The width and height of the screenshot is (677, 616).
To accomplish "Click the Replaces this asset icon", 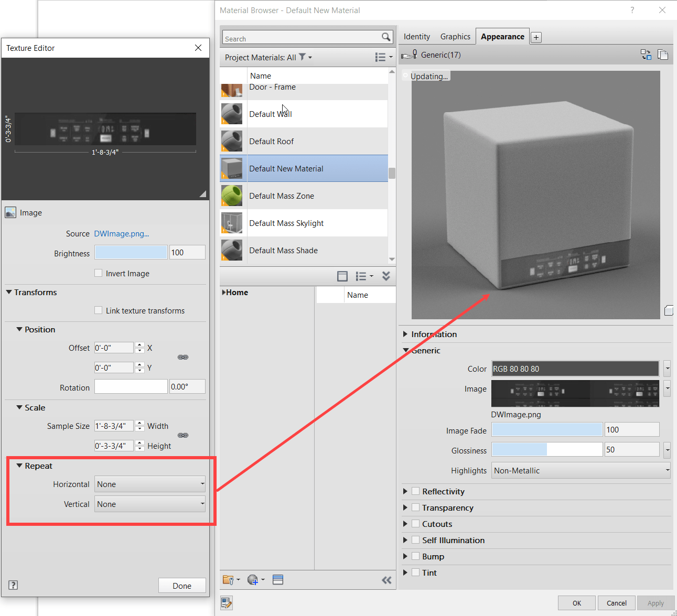I will (646, 55).
